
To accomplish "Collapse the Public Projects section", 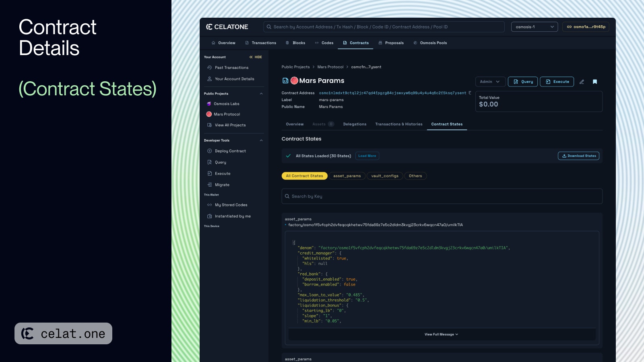I will (261, 94).
